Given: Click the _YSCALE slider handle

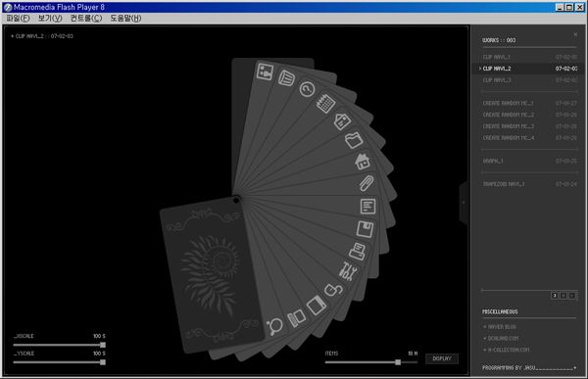Looking at the screenshot, I should click(103, 362).
